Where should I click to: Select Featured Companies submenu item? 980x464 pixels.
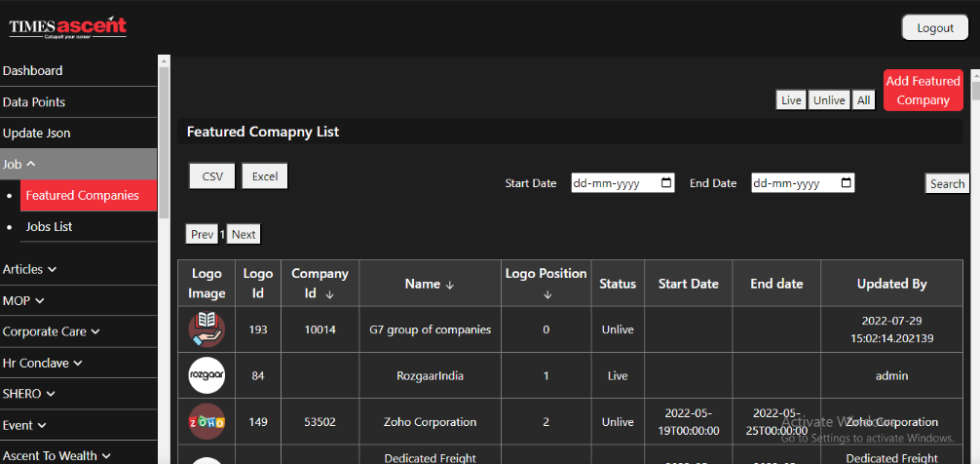88,195
